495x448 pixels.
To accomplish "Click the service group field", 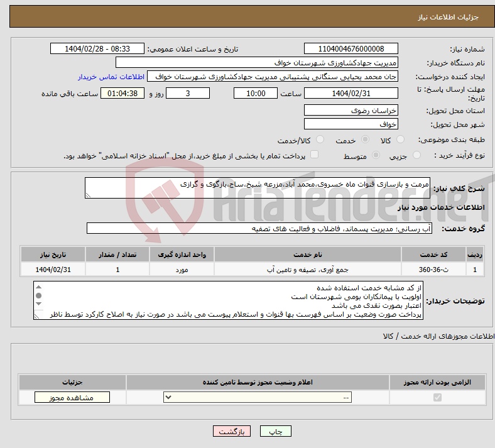I will pos(259,228).
